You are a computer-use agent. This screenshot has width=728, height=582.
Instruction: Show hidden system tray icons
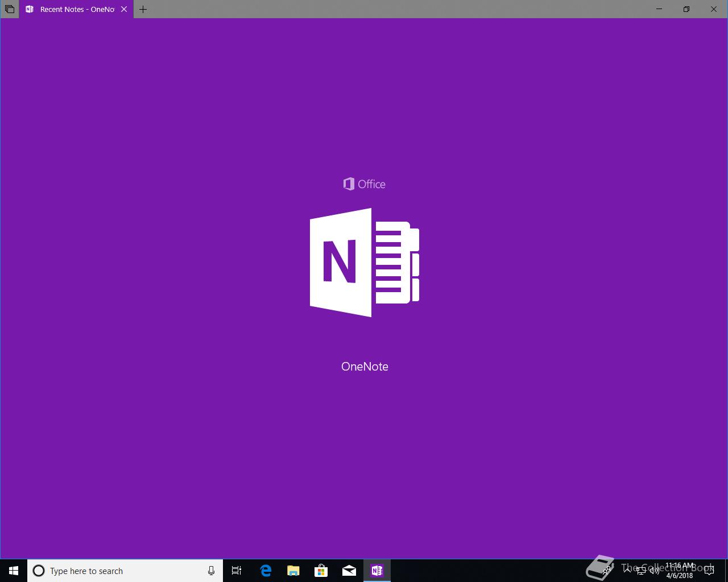[x=627, y=571]
